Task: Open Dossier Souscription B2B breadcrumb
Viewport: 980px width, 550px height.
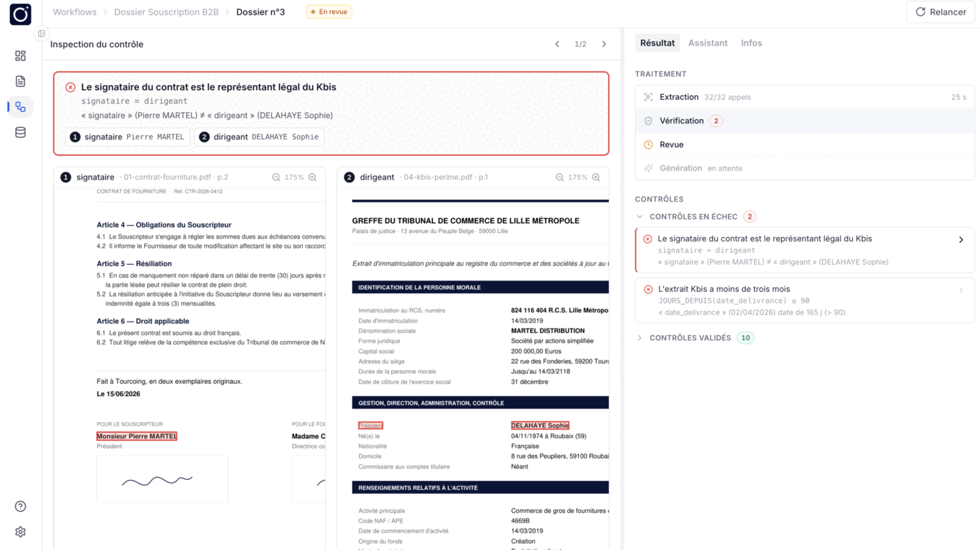Action: tap(167, 12)
